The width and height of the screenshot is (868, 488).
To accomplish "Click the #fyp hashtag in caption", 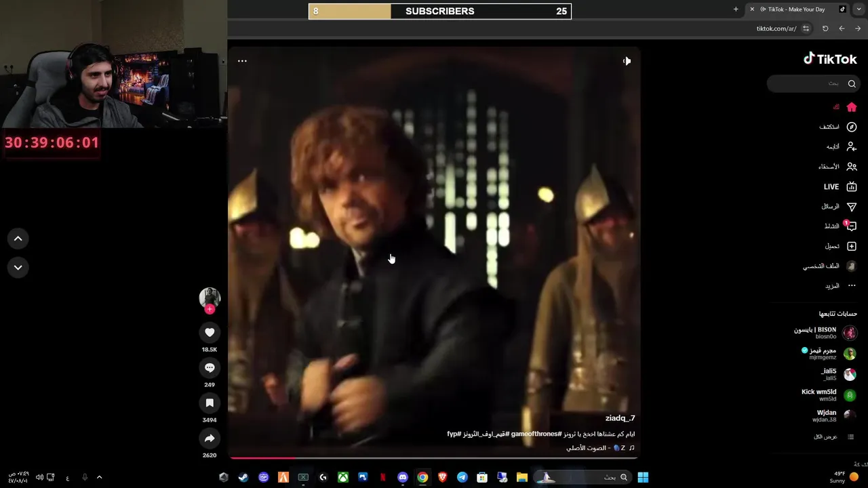I will coord(454,434).
